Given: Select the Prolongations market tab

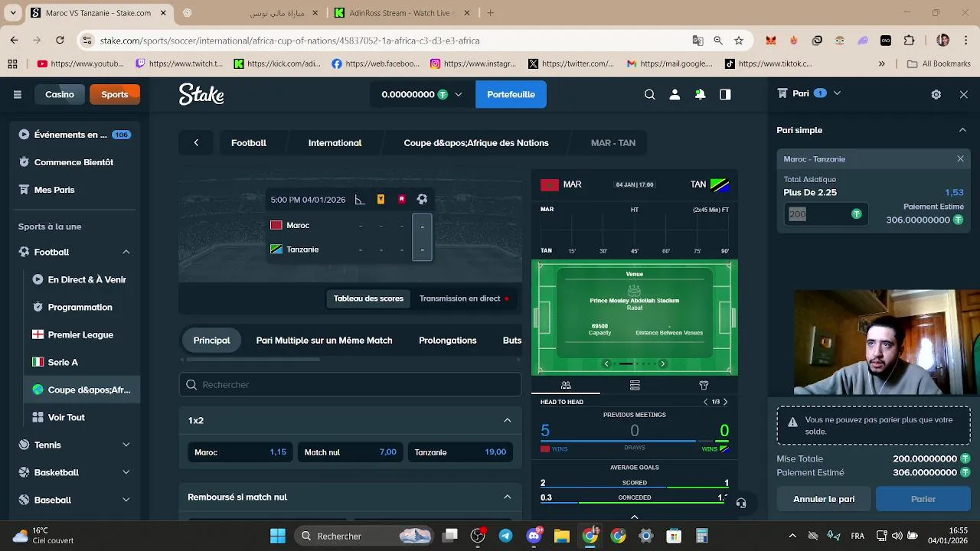Looking at the screenshot, I should [x=448, y=341].
